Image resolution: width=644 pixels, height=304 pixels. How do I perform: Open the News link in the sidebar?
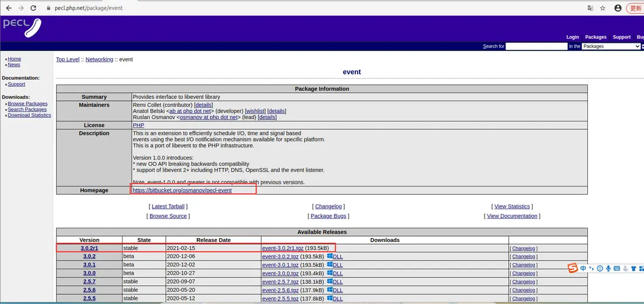point(14,65)
